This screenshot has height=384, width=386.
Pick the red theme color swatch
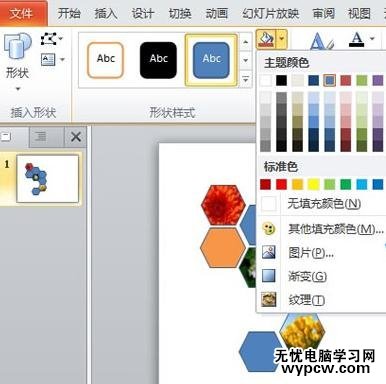point(346,80)
